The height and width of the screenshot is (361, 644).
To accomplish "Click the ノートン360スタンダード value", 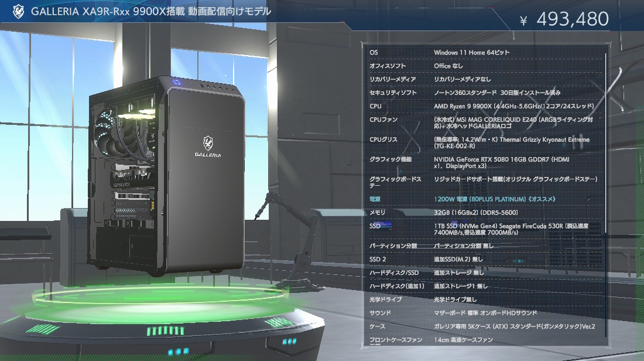I will tap(497, 93).
